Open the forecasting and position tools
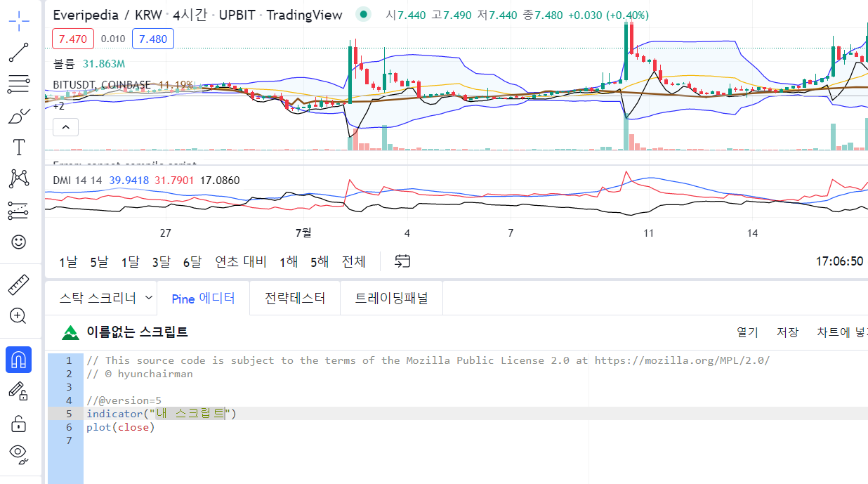 tap(19, 210)
